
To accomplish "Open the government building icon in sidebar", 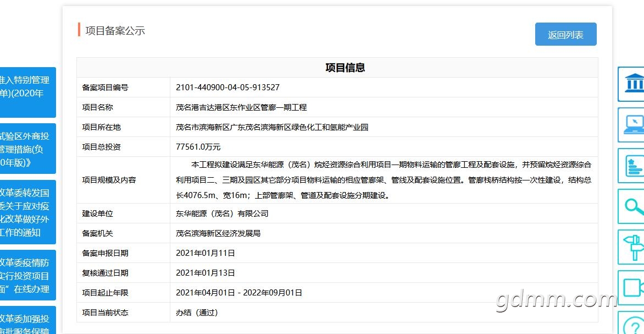I will click(x=631, y=84).
